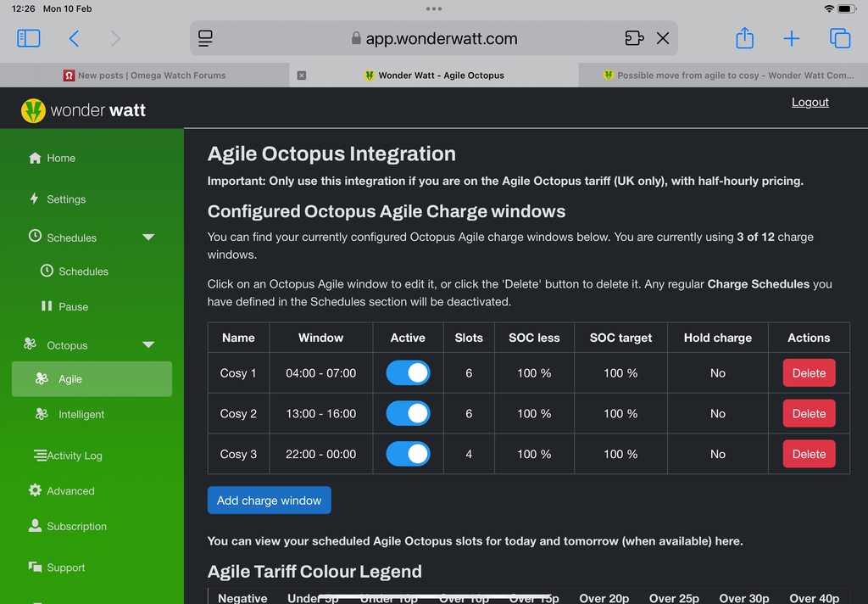Delete the Cosy 2 charge window
This screenshot has height=604, width=868.
(x=809, y=414)
